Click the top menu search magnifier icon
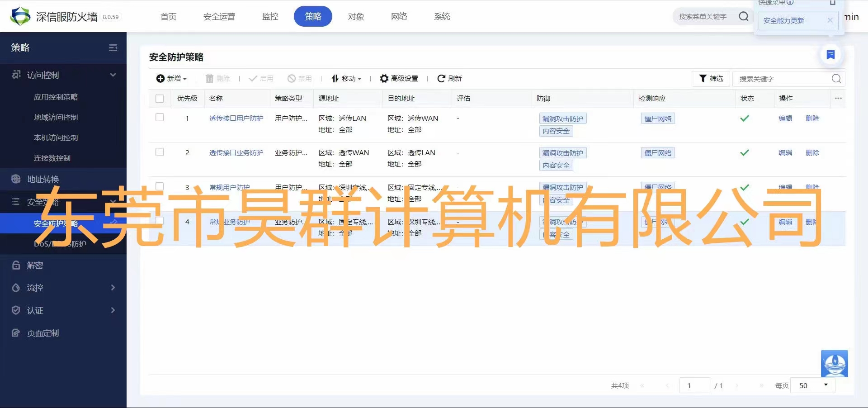Viewport: 868px width, 408px height. click(x=743, y=17)
